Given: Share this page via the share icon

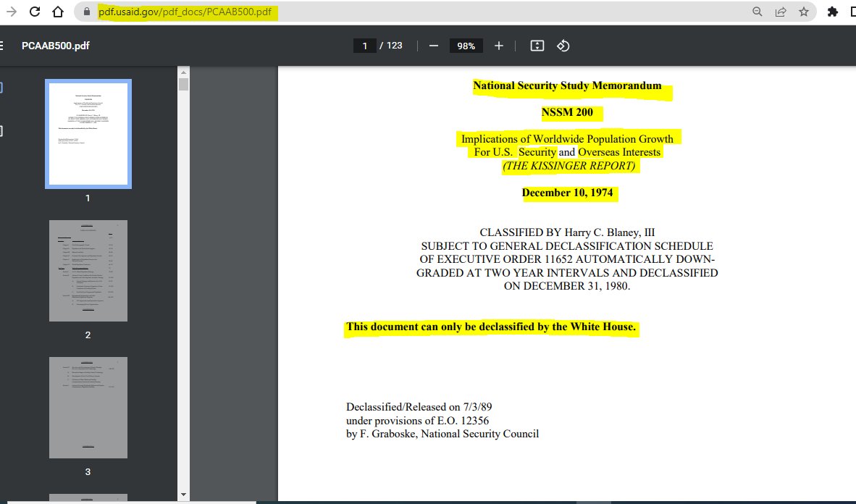Looking at the screenshot, I should (x=781, y=12).
